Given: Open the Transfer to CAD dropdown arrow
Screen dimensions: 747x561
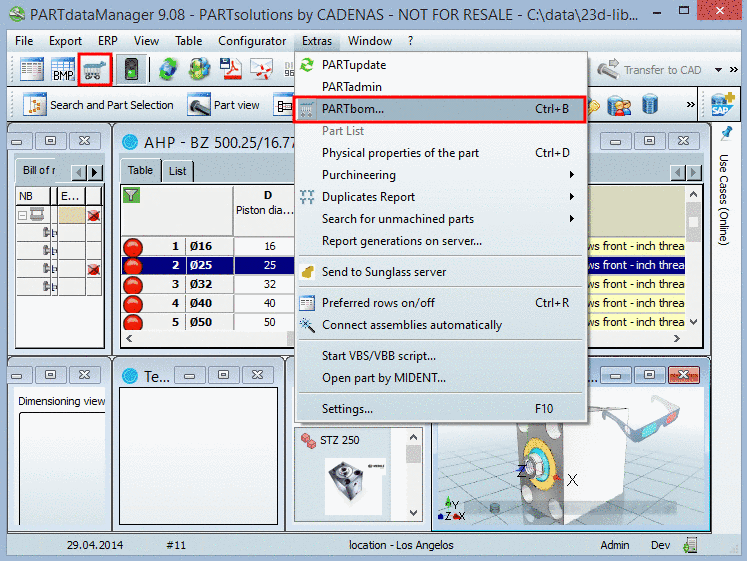Looking at the screenshot, I should pos(718,70).
